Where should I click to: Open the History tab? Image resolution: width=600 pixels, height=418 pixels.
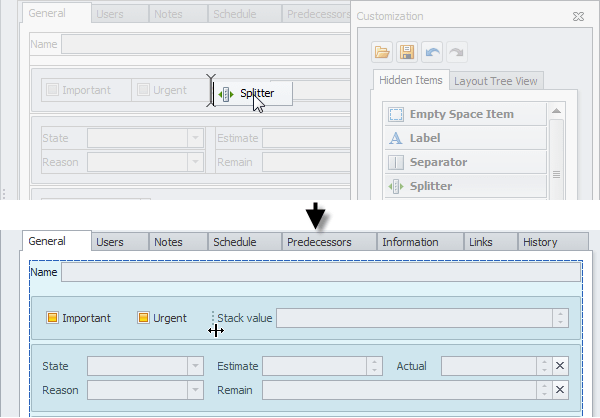[540, 242]
